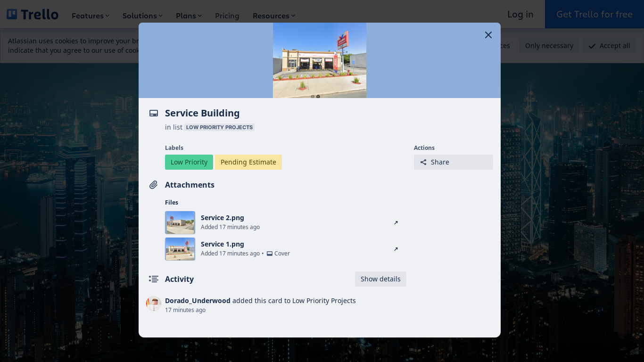Image resolution: width=644 pixels, height=362 pixels.
Task: Click the Labels heading
Action: click(x=174, y=148)
